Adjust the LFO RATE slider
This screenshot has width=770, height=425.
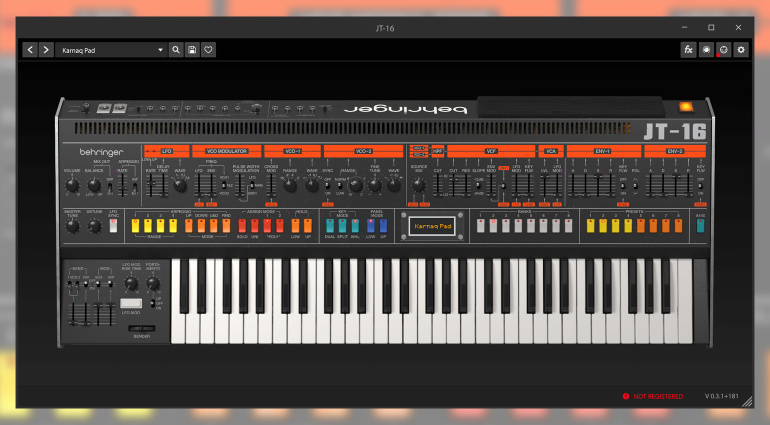coord(151,186)
